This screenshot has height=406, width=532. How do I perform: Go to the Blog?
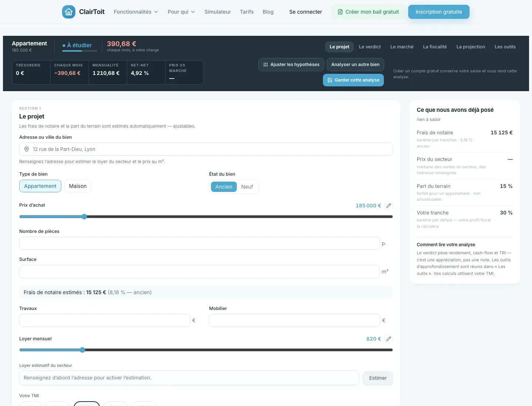pos(268,12)
